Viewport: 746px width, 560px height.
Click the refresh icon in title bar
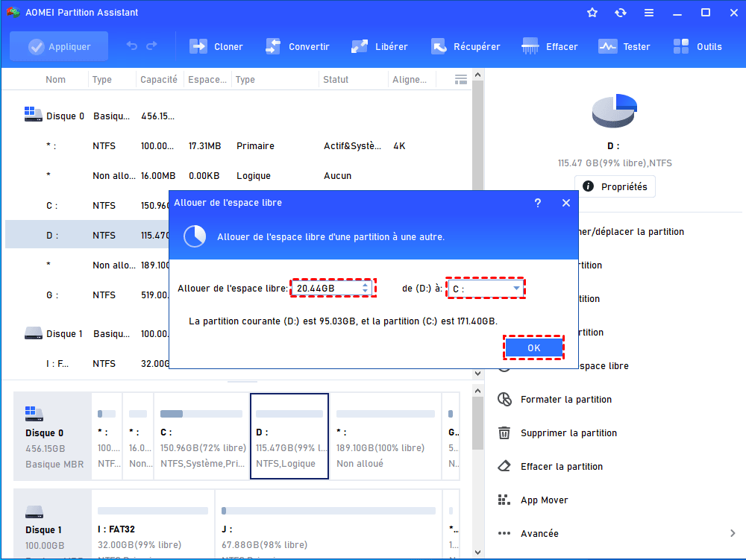(621, 13)
